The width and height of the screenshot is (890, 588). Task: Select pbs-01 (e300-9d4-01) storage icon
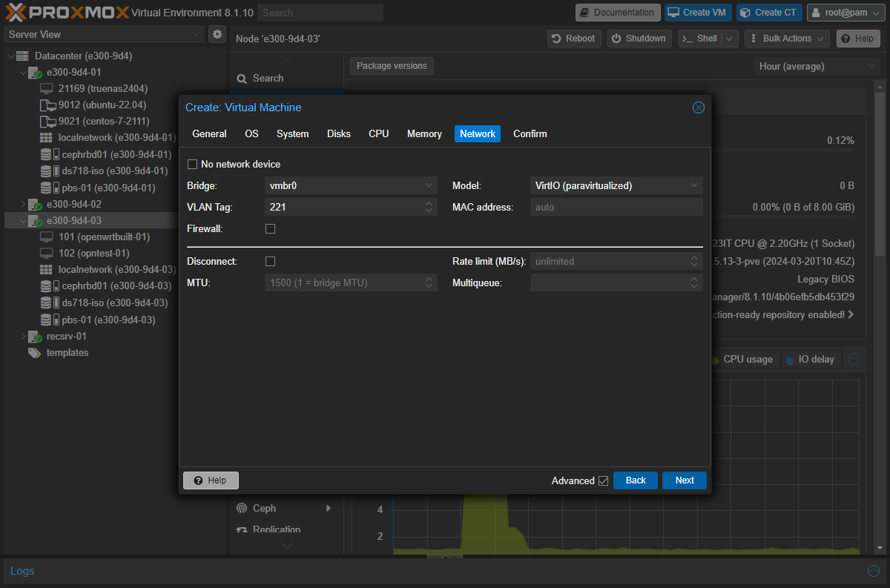(50, 188)
